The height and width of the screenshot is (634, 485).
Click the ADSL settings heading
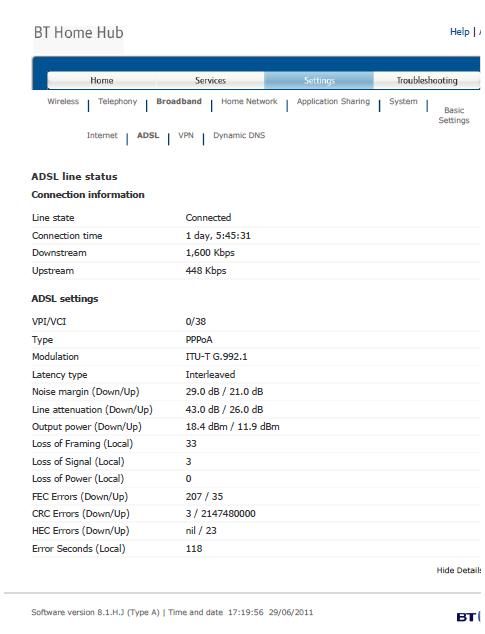click(x=65, y=298)
